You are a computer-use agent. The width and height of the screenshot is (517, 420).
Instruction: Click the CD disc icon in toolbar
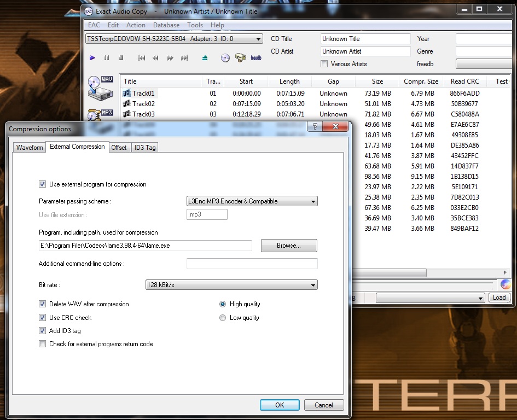(x=225, y=58)
